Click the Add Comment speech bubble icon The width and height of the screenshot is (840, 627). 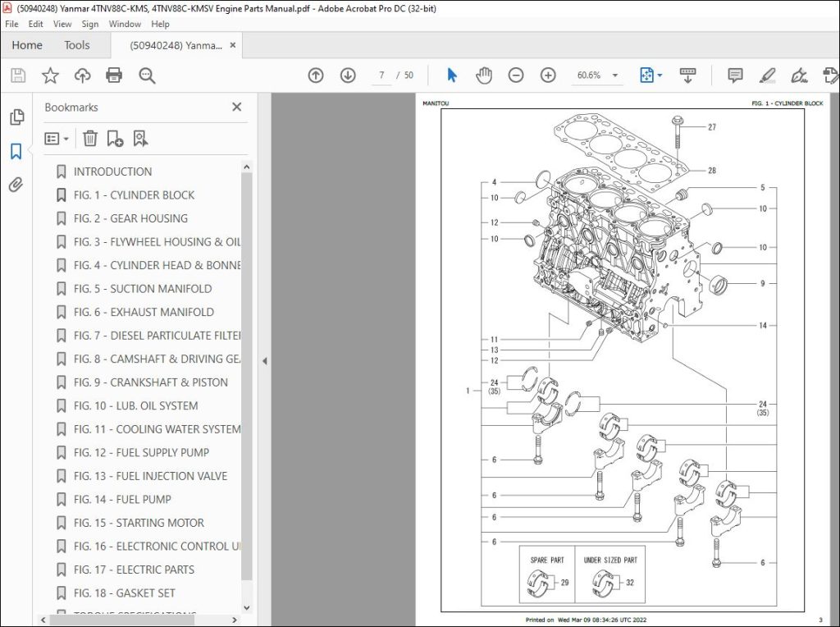(x=734, y=75)
